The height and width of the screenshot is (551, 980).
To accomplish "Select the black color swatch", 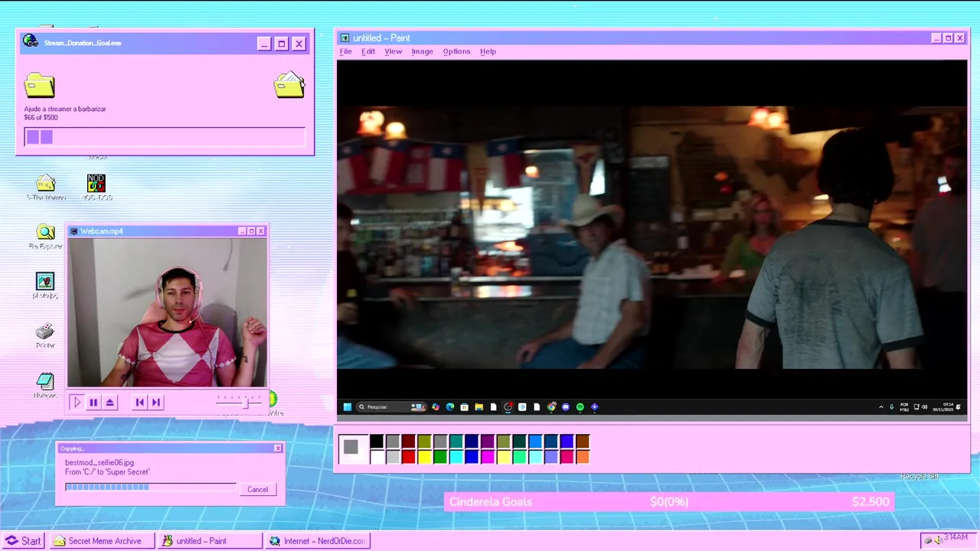I will coord(376,441).
